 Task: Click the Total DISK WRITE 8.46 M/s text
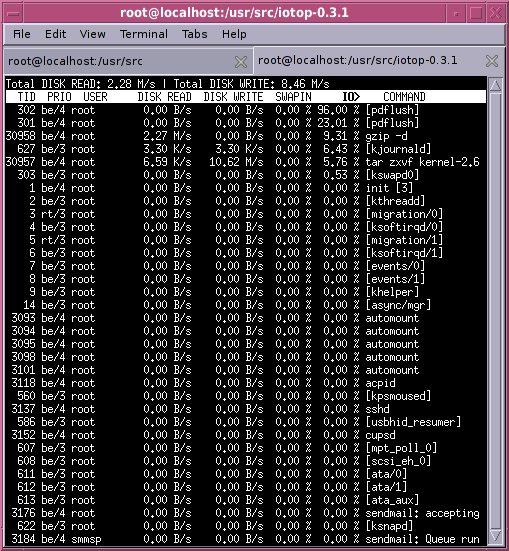(x=251, y=84)
